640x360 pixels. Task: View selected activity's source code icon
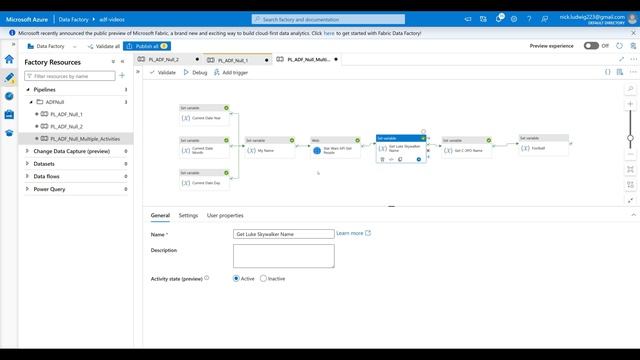tap(391, 160)
